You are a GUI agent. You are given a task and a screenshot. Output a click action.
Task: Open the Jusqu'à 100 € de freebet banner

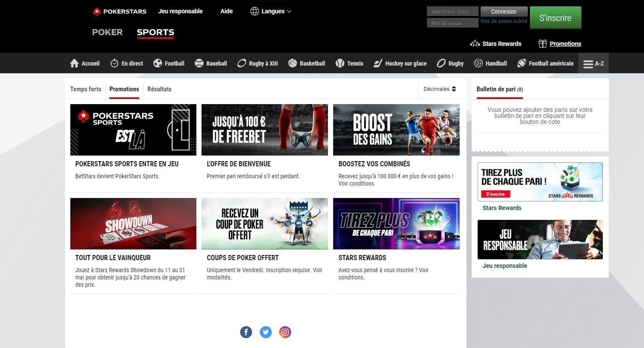click(265, 130)
